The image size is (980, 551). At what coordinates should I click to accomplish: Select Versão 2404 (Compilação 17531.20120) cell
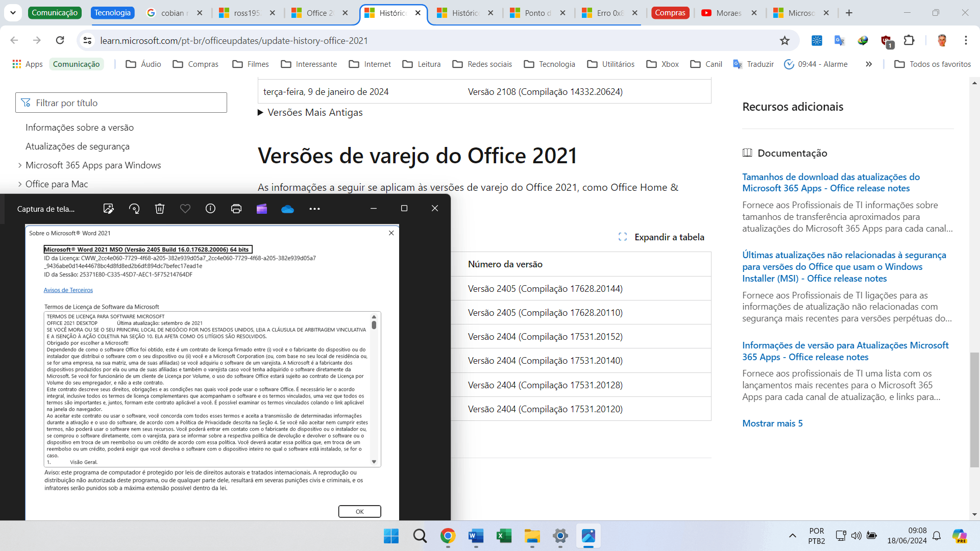click(x=545, y=409)
